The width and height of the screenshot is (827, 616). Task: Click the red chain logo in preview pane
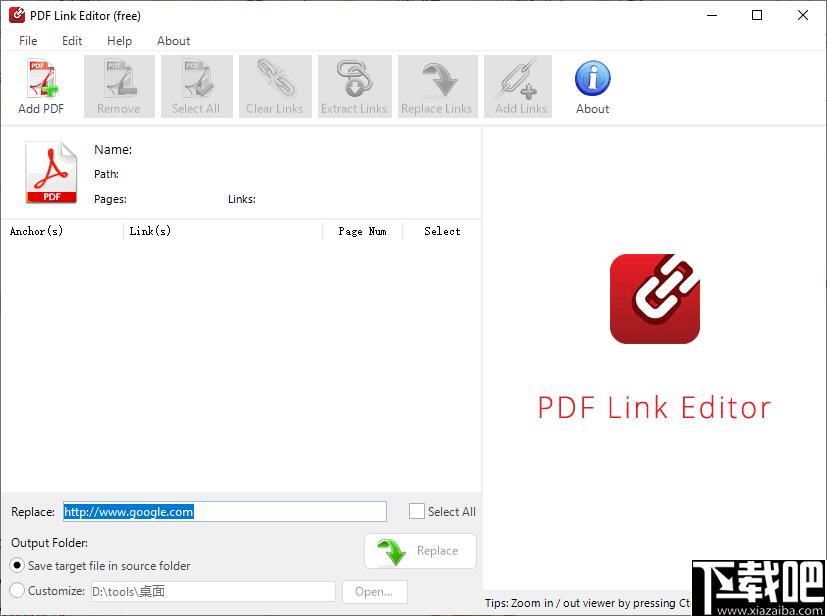[655, 299]
